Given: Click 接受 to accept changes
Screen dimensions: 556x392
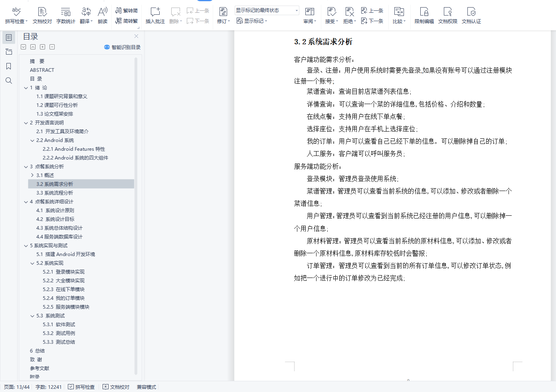Looking at the screenshot, I should click(x=331, y=16).
